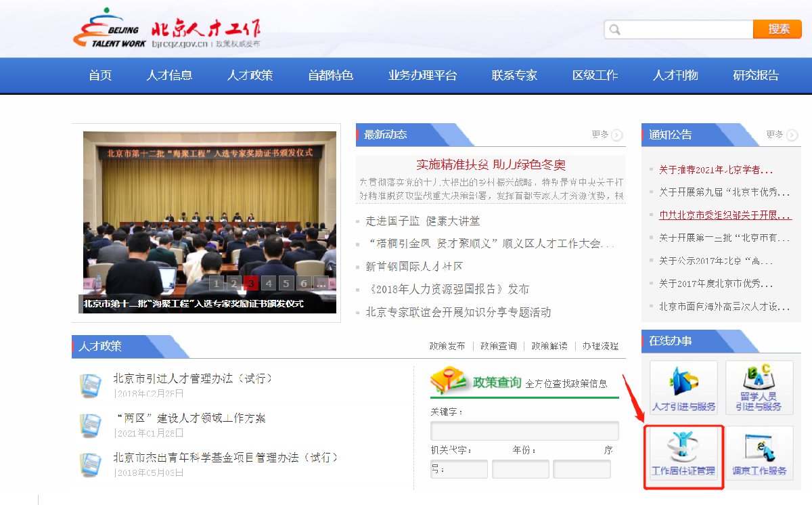Open notice 北京市面向海外高层次人才设...
This screenshot has height=505, width=812.
[724, 306]
